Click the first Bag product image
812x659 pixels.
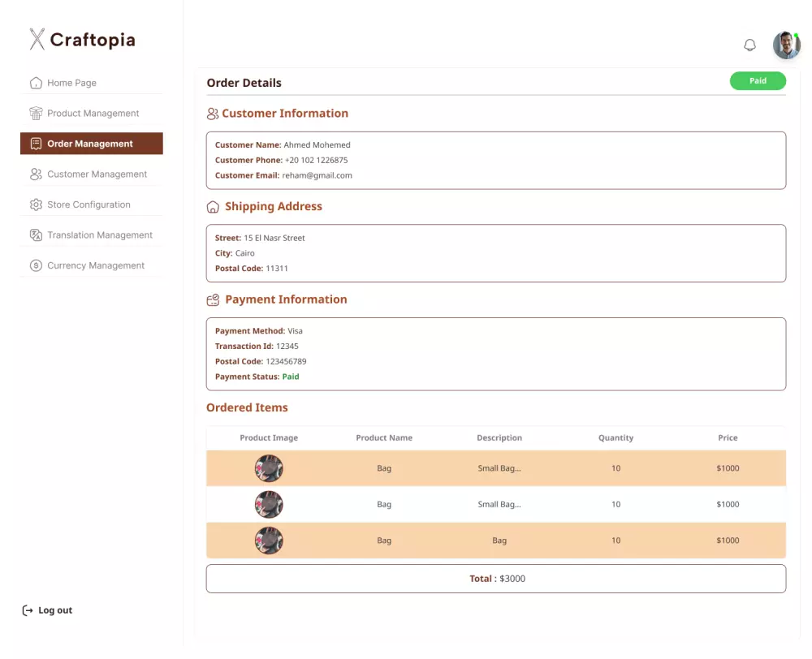coord(269,468)
